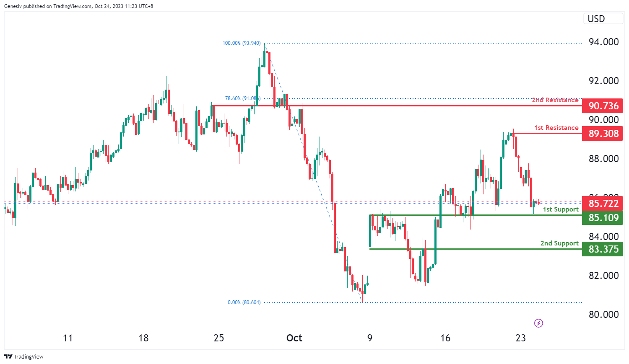Click the 90.736 red price tag
This screenshot has height=364, width=629.
[603, 106]
